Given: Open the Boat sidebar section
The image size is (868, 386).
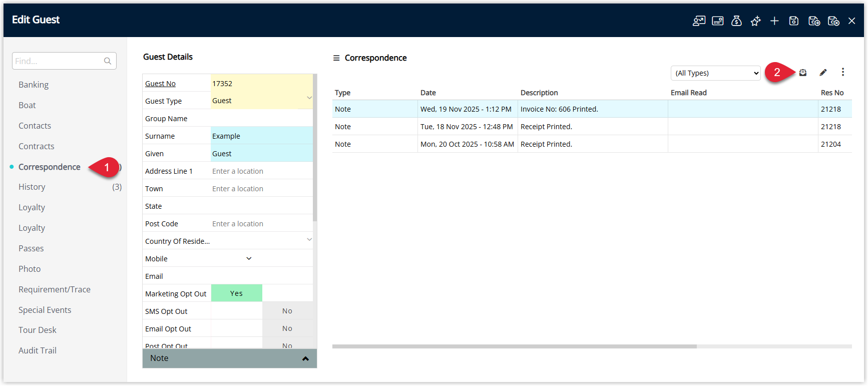Looking at the screenshot, I should click(x=27, y=105).
